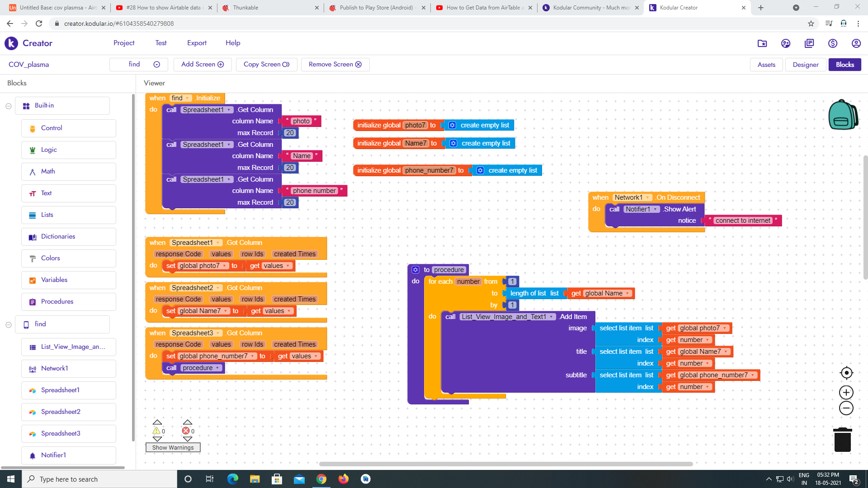Collapse the Built-in blocks category
The width and height of the screenshot is (868, 488).
click(x=9, y=106)
